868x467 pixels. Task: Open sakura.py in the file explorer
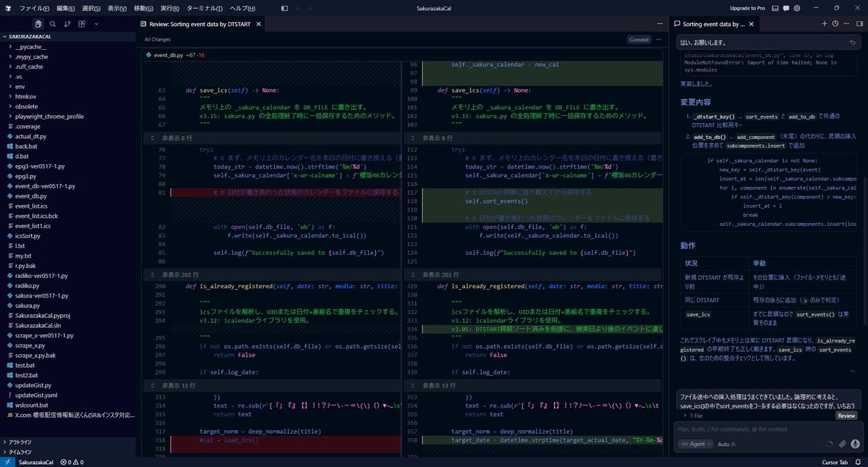pos(69,306)
